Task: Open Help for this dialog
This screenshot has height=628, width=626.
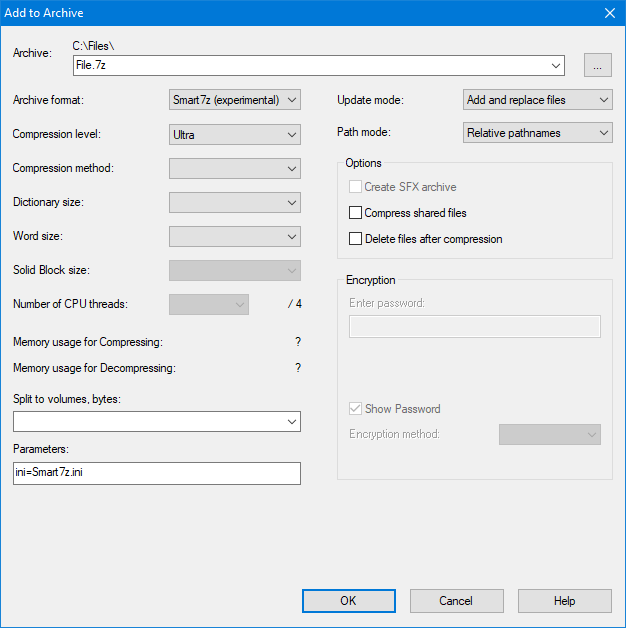Action: coord(564,601)
